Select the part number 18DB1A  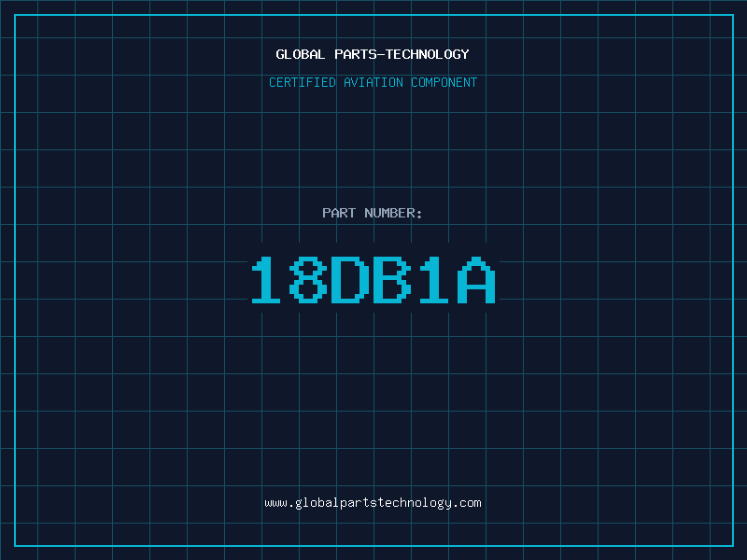point(373,280)
